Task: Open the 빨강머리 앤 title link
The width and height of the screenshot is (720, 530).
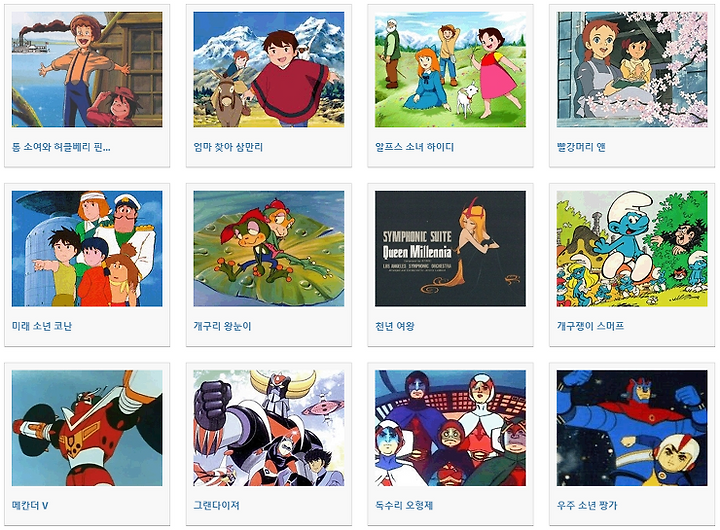Action: coord(581,147)
